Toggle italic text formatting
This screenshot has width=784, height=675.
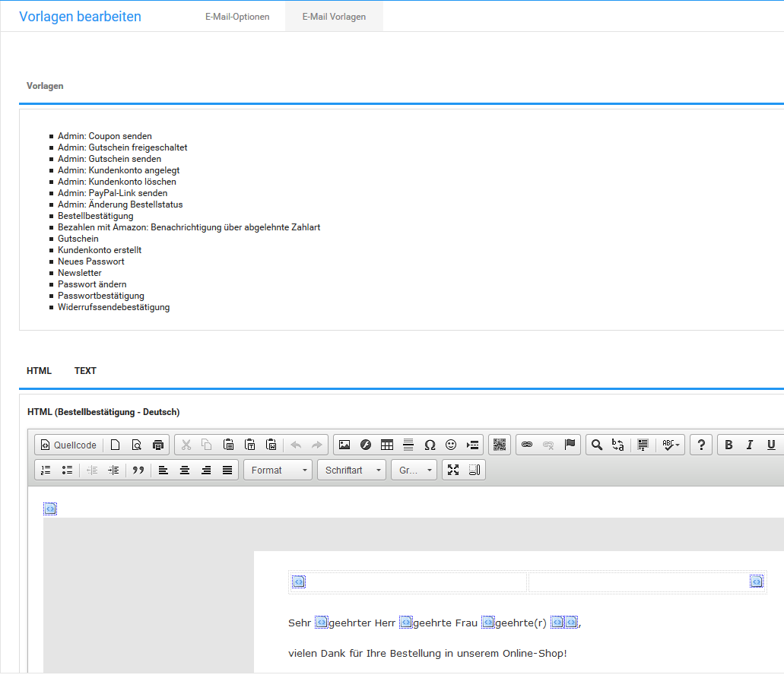[749, 445]
